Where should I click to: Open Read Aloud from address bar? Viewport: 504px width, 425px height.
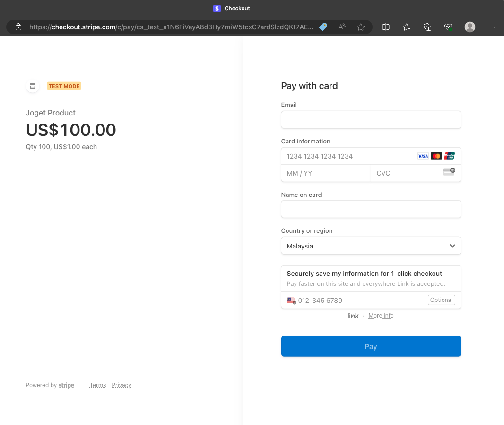point(342,27)
